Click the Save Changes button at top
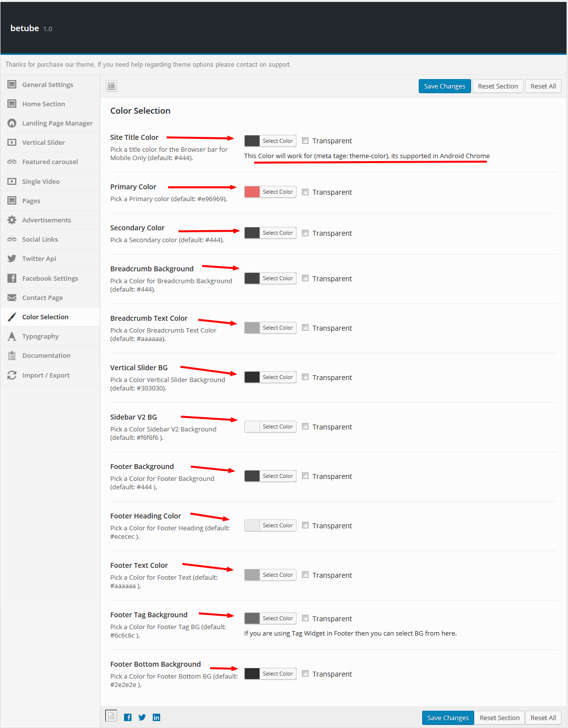 pyautogui.click(x=444, y=86)
